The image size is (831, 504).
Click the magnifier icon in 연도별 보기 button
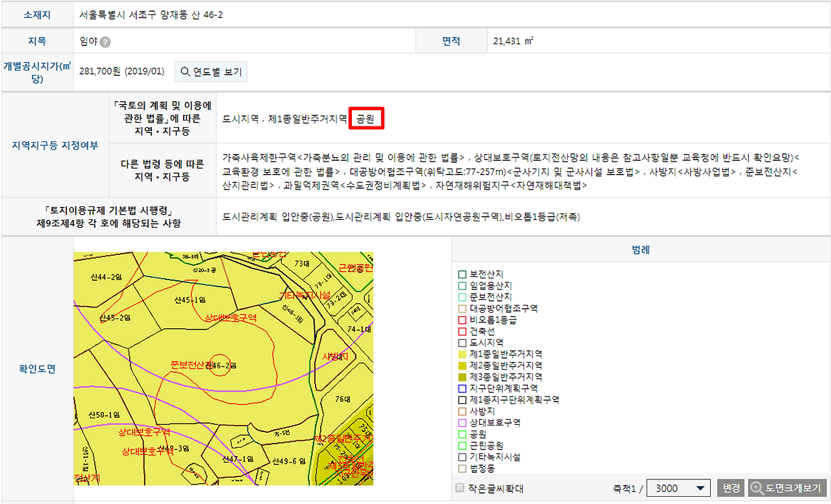[x=184, y=71]
